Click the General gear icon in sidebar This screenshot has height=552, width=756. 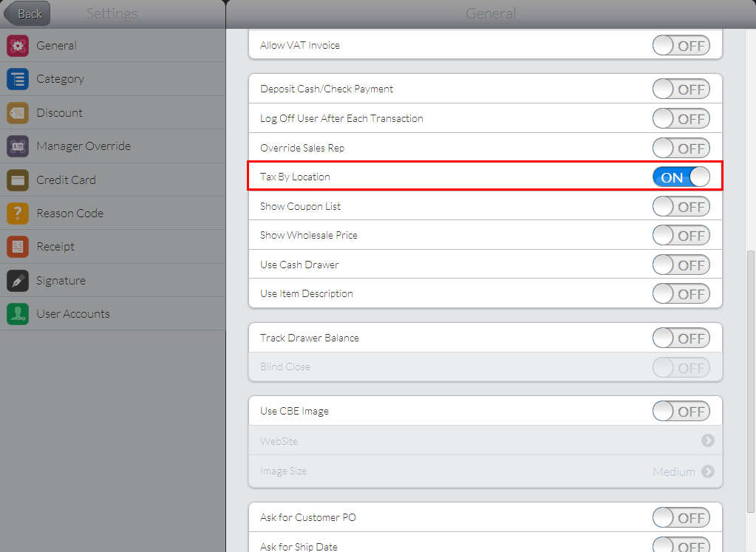[x=18, y=46]
